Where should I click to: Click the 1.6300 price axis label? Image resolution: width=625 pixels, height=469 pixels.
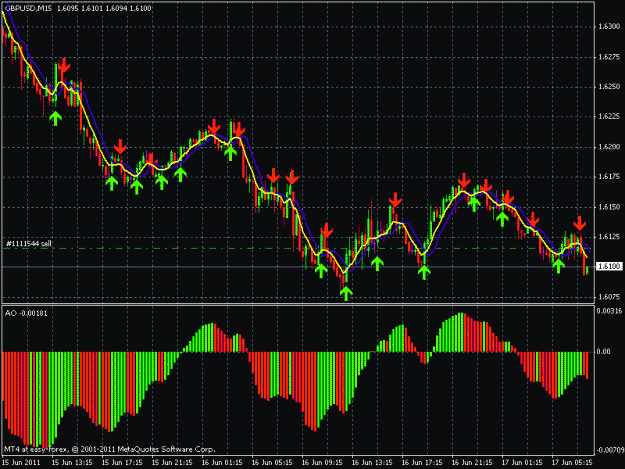pos(609,27)
